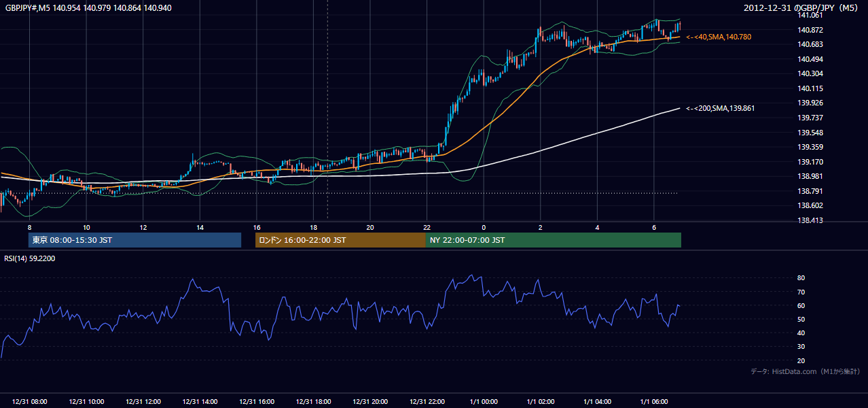Viewport: 868px width, 408px height.
Task: Click the 1/1 02:00 bottom time label
Action: click(x=540, y=402)
